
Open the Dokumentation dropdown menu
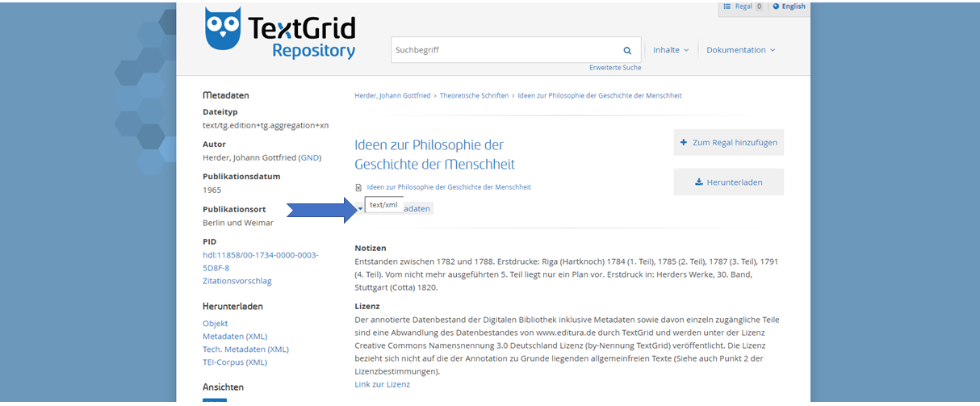click(740, 50)
